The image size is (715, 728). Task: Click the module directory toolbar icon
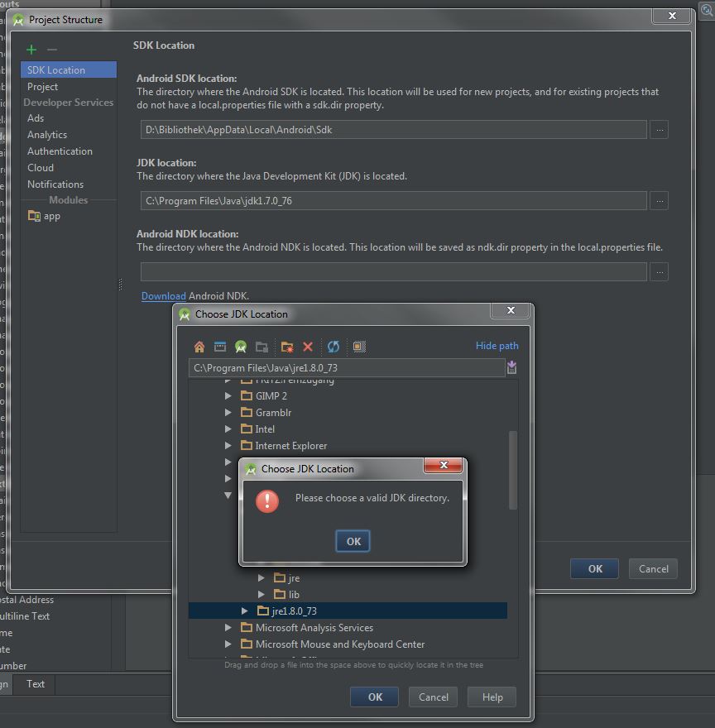pyautogui.click(x=262, y=347)
